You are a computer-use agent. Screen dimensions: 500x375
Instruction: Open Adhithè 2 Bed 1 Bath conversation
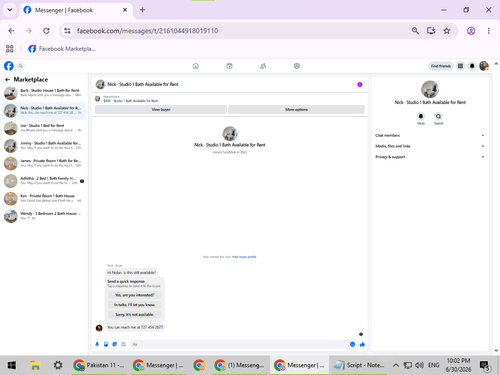tap(44, 181)
